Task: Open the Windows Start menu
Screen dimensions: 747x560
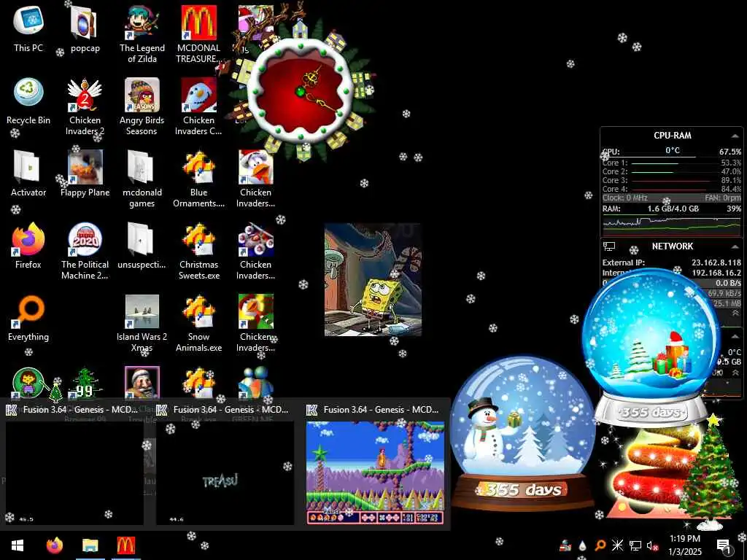Action: 18,545
